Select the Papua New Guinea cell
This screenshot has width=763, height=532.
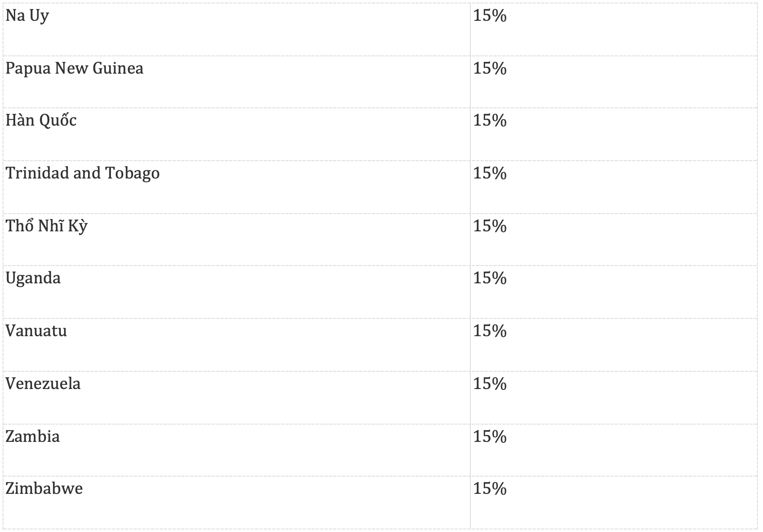[74, 68]
